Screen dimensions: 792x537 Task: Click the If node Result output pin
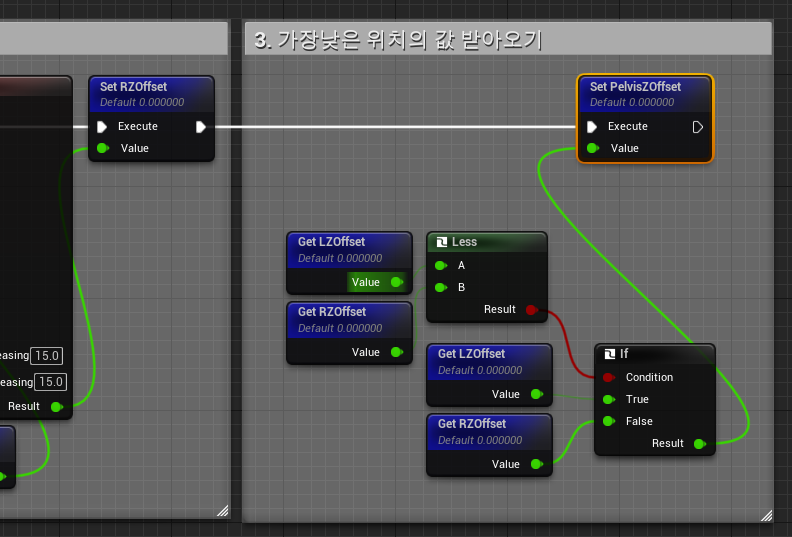click(700, 444)
